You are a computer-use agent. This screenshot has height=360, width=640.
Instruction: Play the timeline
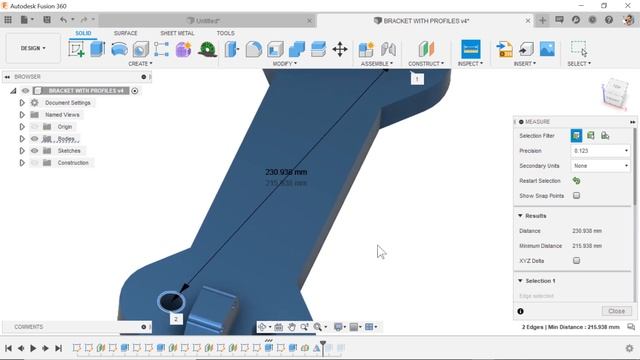coord(33,348)
